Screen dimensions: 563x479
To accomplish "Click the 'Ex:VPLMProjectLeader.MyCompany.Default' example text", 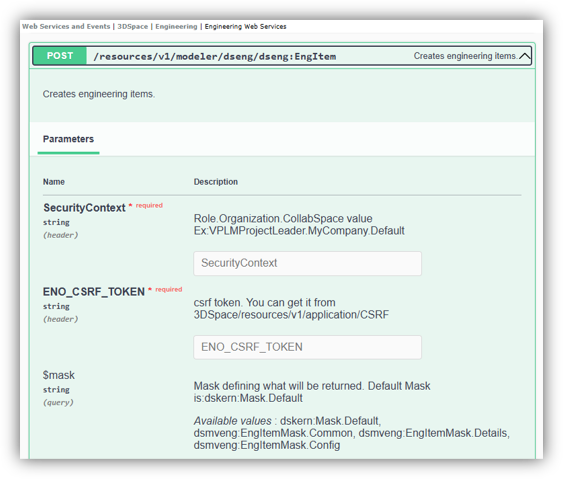I will pos(299,231).
